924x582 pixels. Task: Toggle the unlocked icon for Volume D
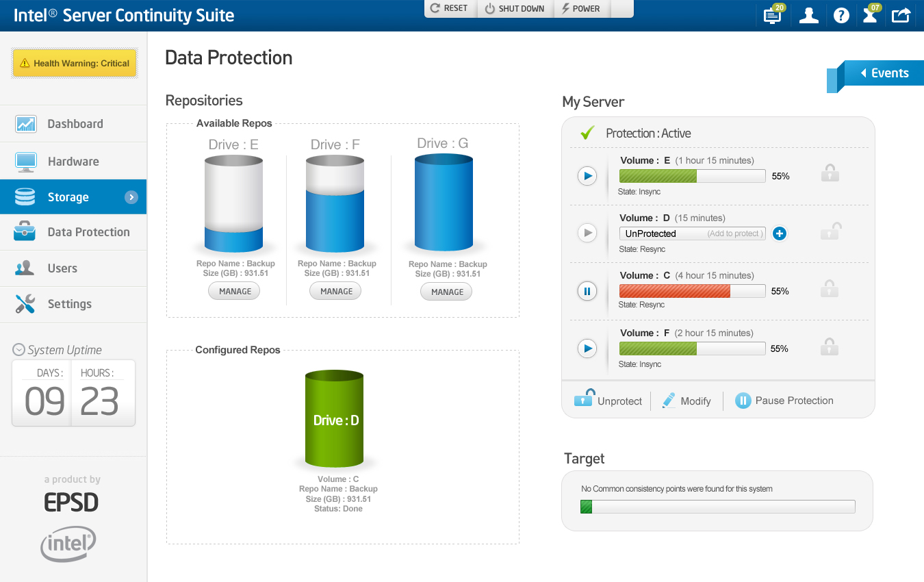click(x=830, y=231)
